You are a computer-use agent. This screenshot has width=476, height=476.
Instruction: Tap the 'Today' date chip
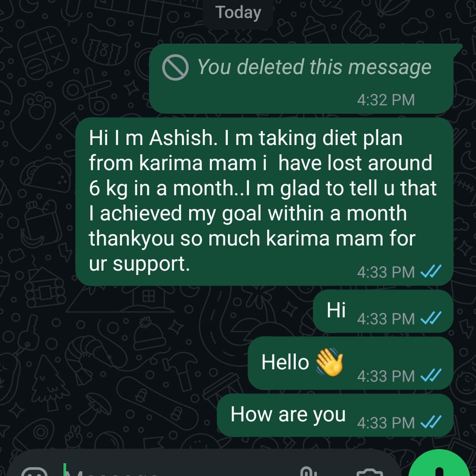238,13
